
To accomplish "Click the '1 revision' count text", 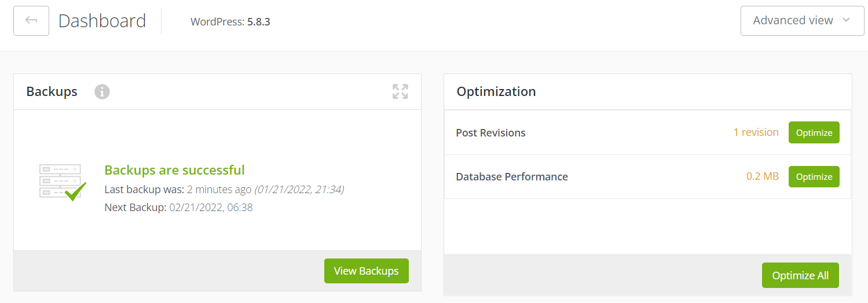I will coord(756,132).
